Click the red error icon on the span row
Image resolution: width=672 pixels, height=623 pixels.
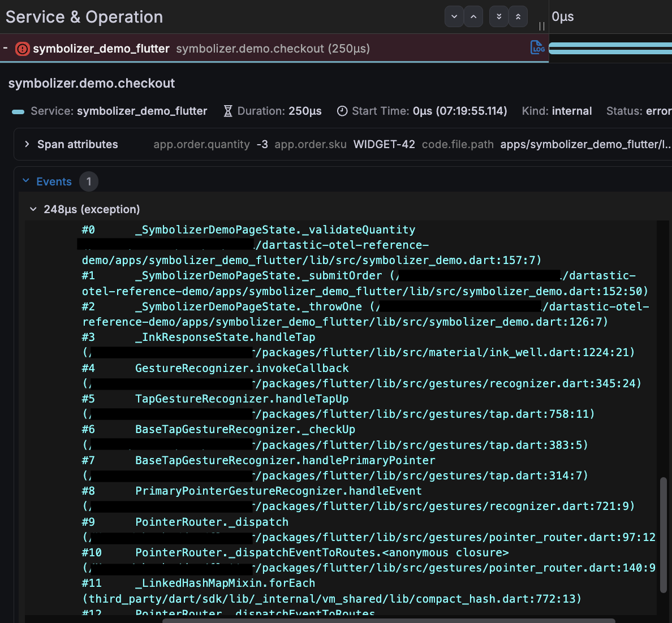point(22,49)
